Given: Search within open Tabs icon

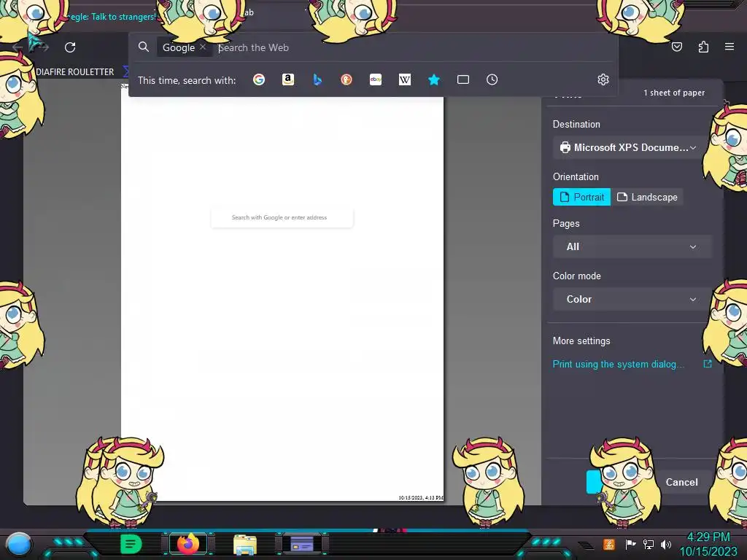Looking at the screenshot, I should tap(463, 79).
